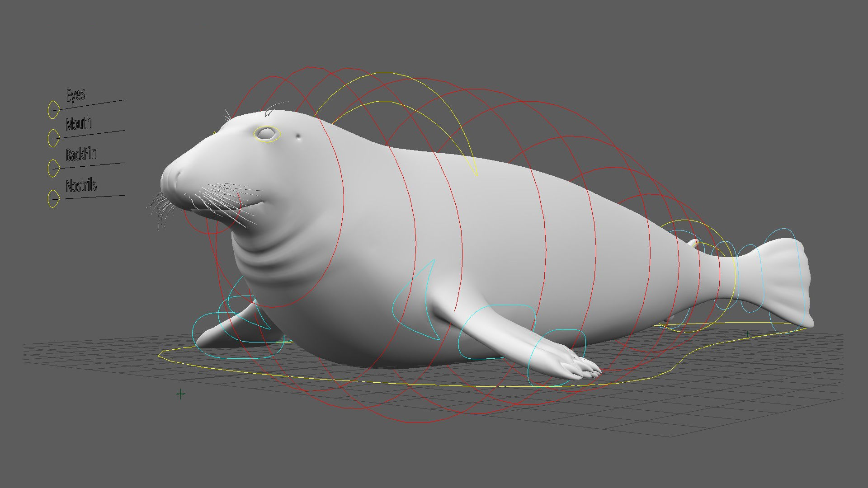Select the yellow ring control around the seal's eye
868x488 pixels.
pos(267,134)
